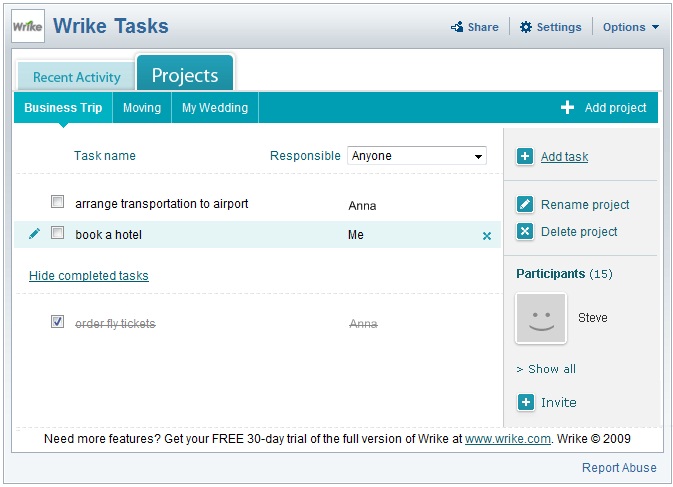Click the Rename project pencil icon
This screenshot has width=673, height=487.
[x=525, y=204]
